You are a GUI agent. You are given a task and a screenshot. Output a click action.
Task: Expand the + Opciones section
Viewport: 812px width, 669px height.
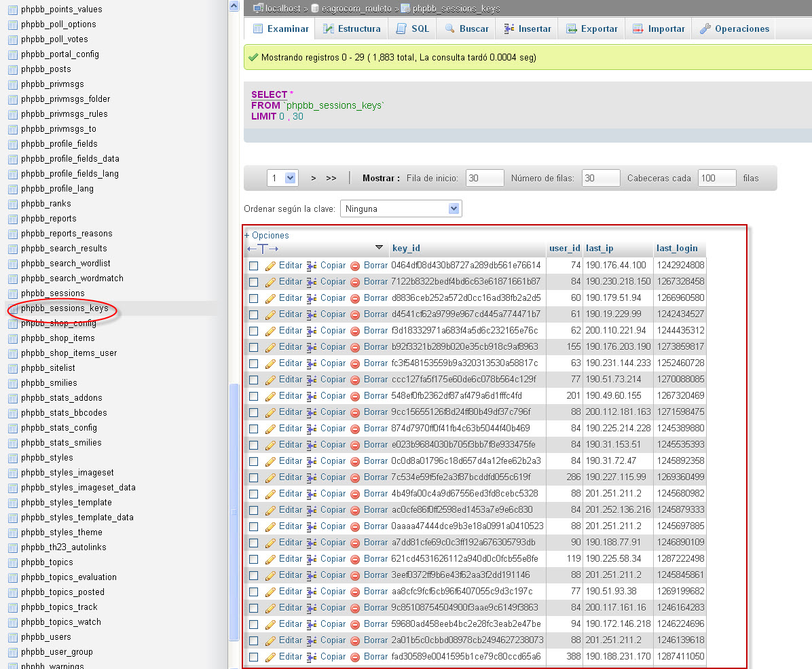(x=267, y=235)
